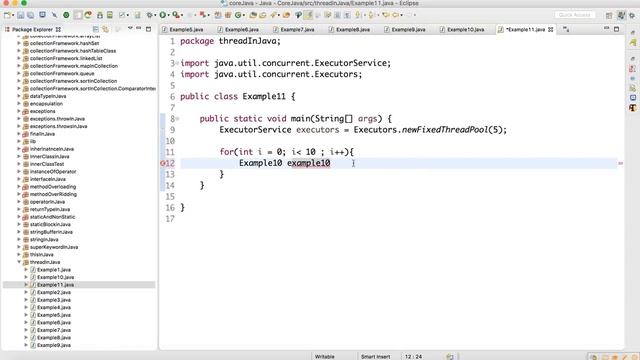Open the Run configurations dropdown arrow
The width and height of the screenshot is (640, 360).
pyautogui.click(x=168, y=16)
